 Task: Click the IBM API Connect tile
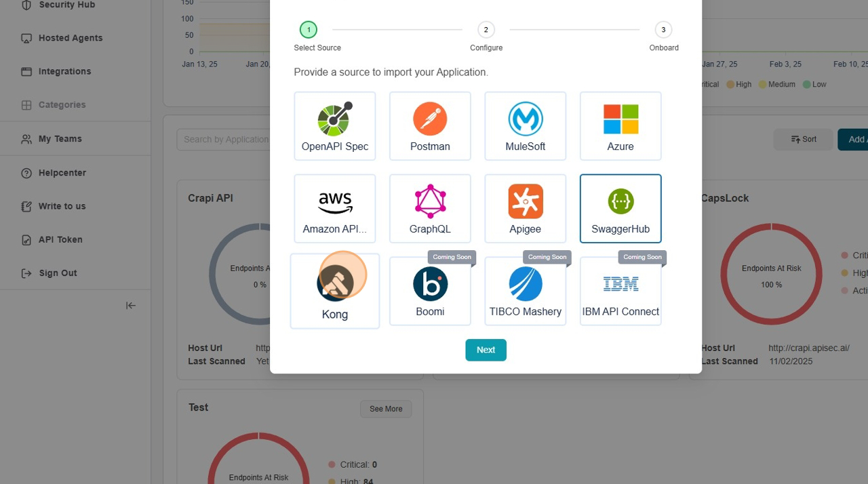pyautogui.click(x=620, y=291)
